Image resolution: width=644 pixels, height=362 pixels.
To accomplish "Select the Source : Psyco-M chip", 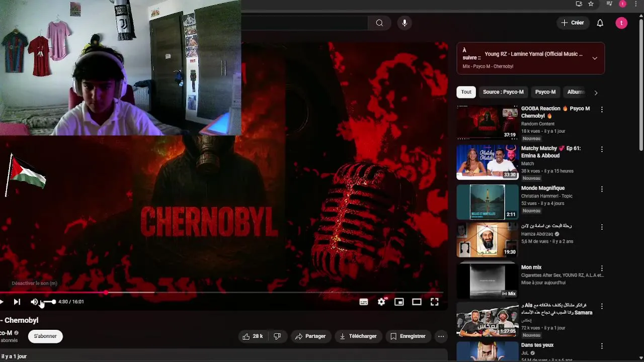I will [503, 92].
